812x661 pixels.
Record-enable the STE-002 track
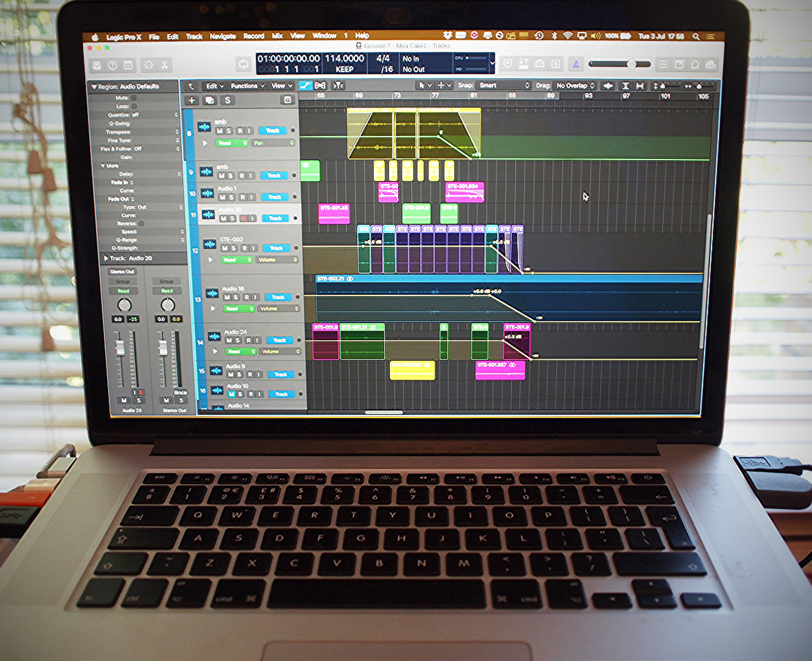(x=245, y=248)
